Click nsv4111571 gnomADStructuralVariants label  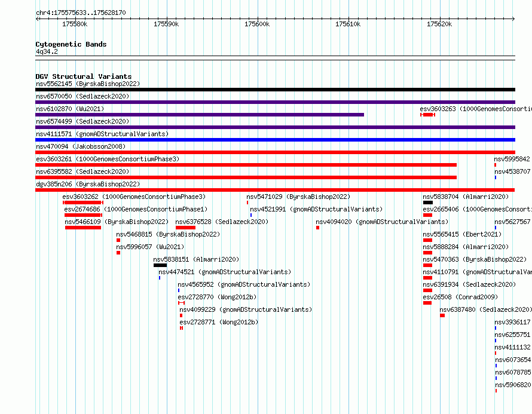(102, 134)
